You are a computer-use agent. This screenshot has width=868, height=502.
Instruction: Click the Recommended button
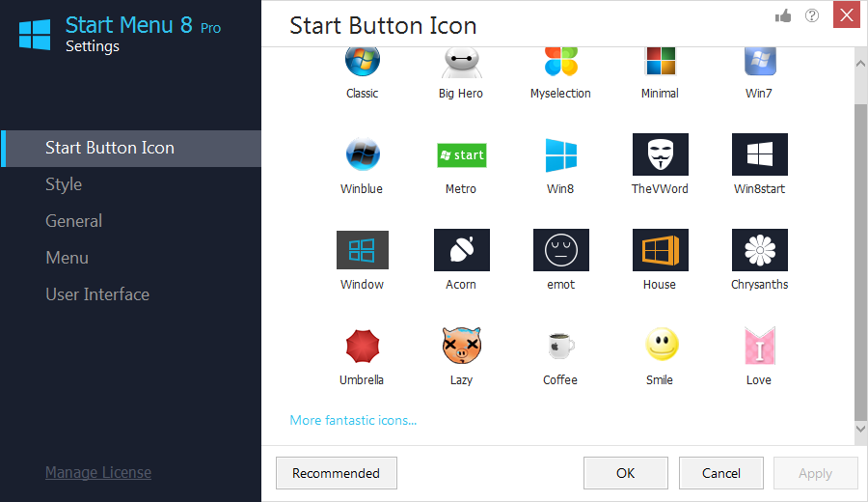pyautogui.click(x=337, y=473)
